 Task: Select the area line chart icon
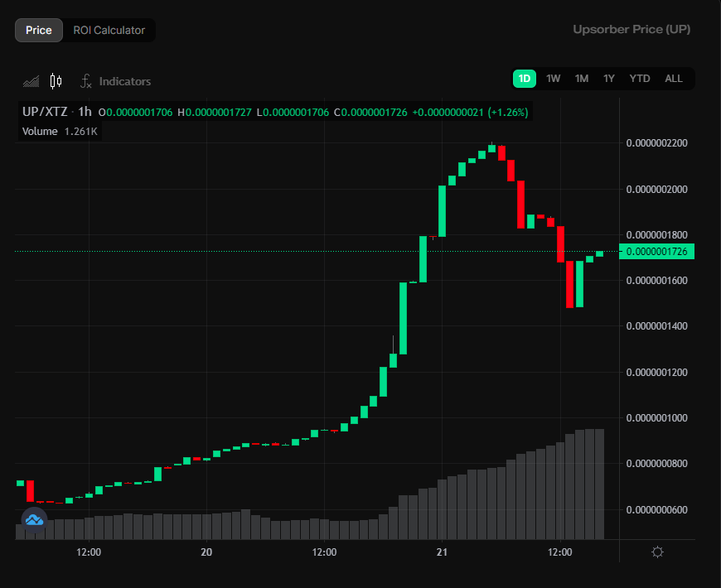(x=31, y=81)
